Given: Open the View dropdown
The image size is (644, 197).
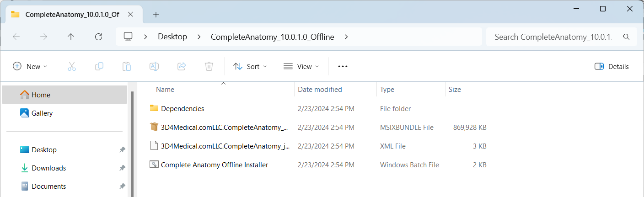Looking at the screenshot, I should (301, 66).
